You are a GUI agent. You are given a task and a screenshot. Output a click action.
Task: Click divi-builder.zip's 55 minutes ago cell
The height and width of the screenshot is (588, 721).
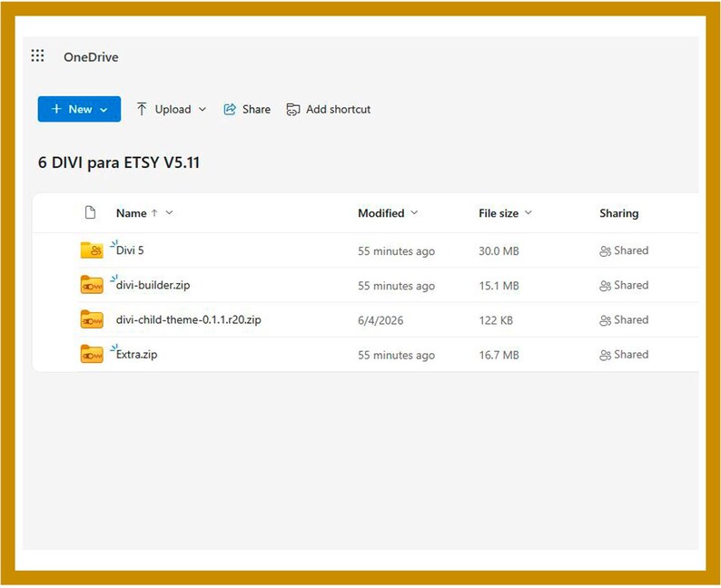pyautogui.click(x=396, y=286)
